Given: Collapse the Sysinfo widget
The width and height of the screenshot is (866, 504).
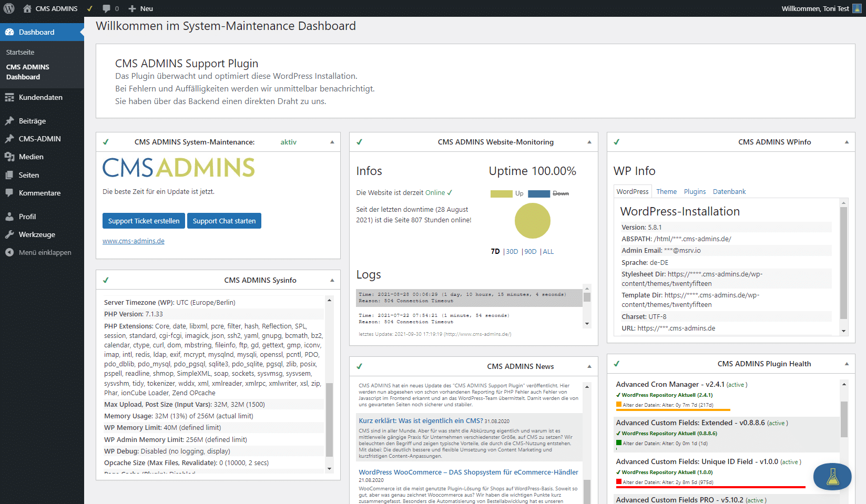Looking at the screenshot, I should 332,280.
